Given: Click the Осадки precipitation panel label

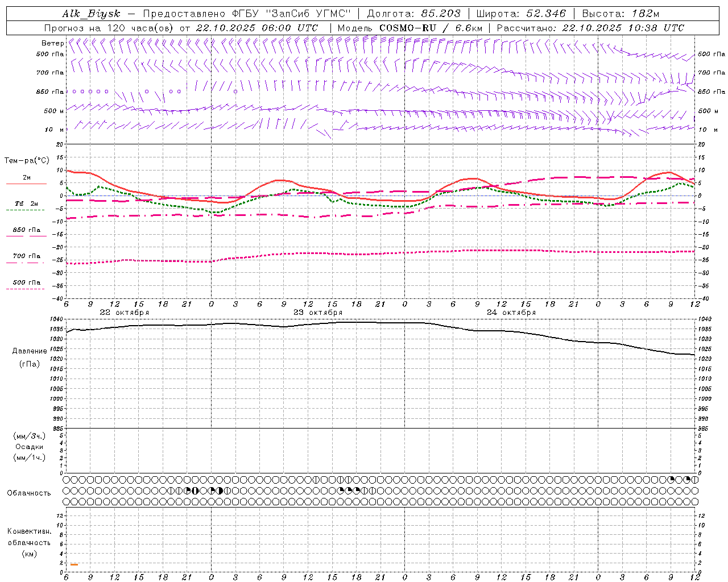Looking at the screenshot, I should click(x=30, y=447).
